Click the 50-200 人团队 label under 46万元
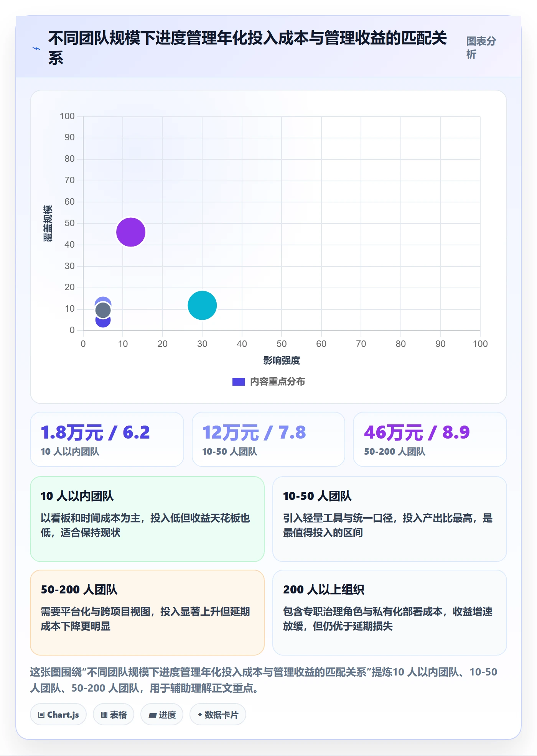537x756 pixels. point(395,452)
